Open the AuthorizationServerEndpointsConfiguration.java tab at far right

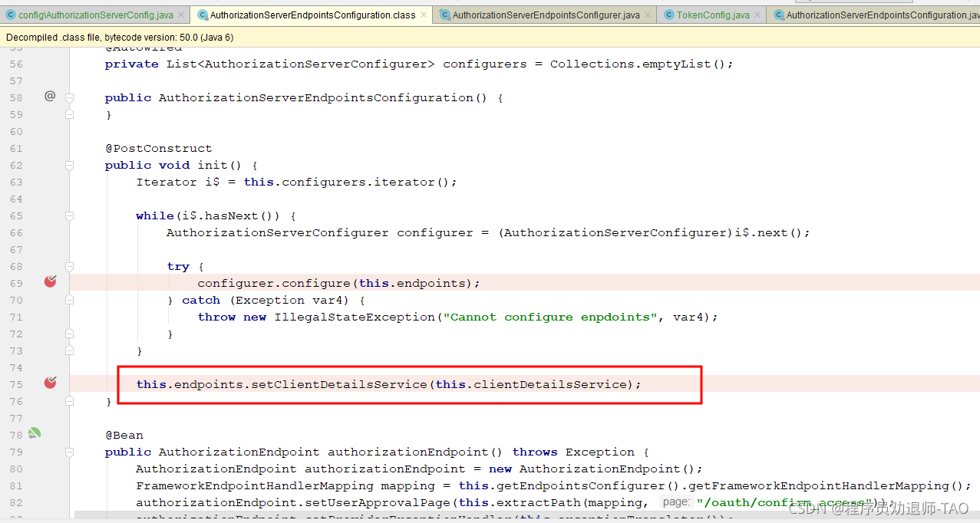(874, 15)
